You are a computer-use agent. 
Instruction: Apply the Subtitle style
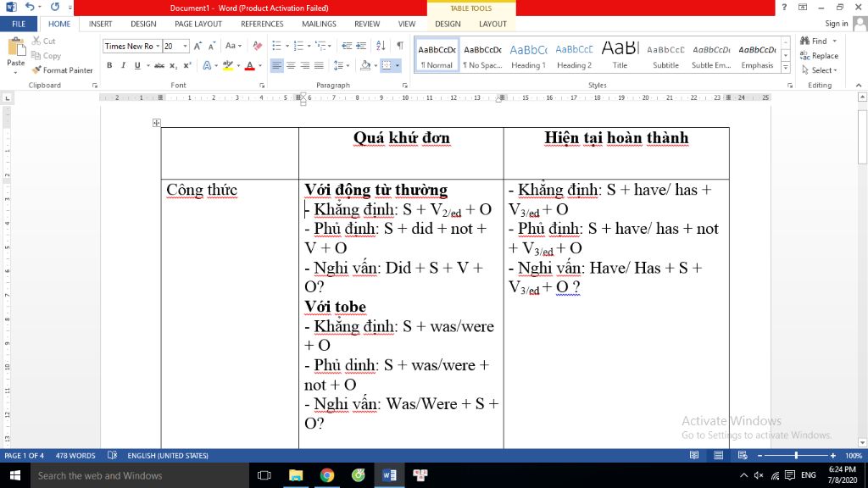pos(665,55)
